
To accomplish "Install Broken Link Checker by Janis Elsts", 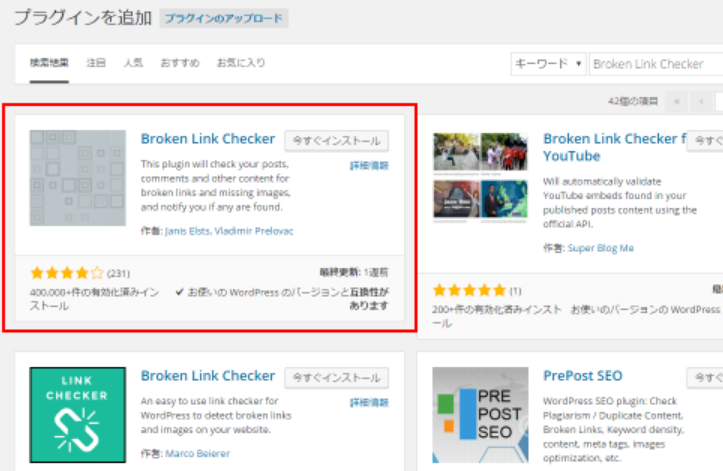I will pos(336,141).
